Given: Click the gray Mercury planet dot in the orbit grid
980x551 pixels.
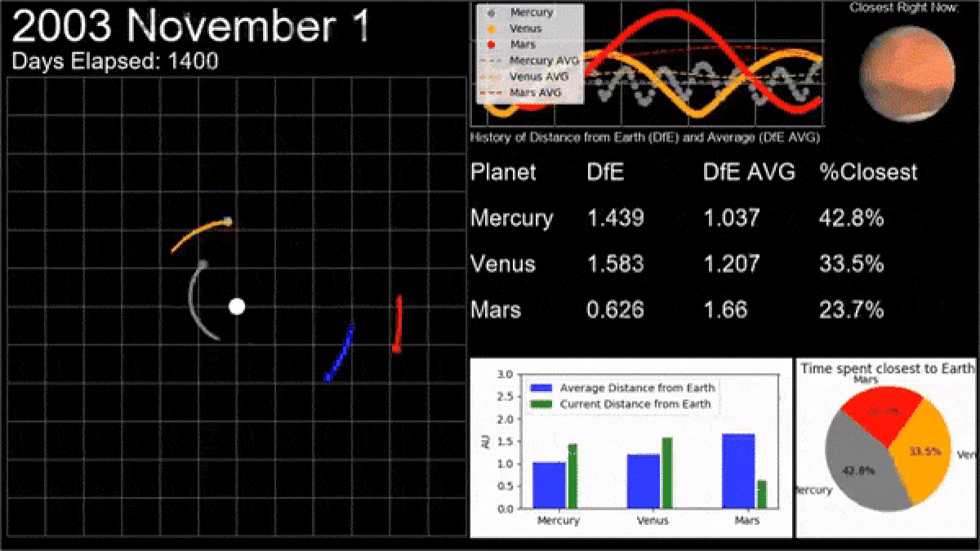Looking at the screenshot, I should click(x=203, y=264).
